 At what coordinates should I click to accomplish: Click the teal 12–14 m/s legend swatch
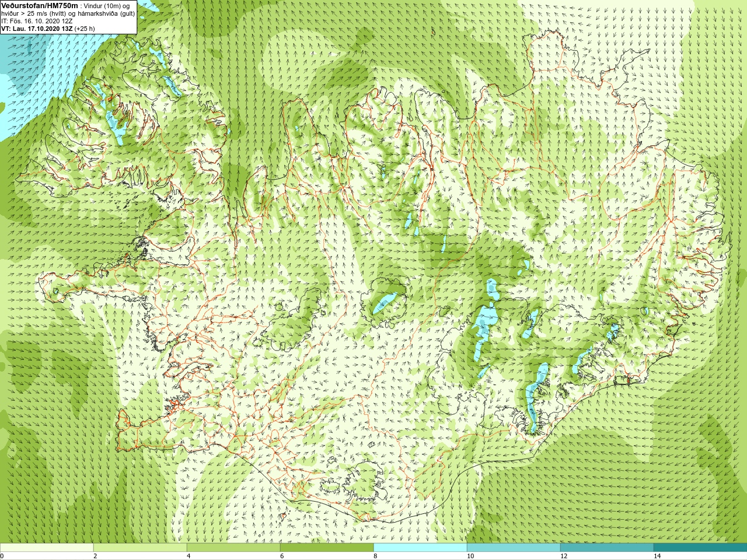click(x=607, y=548)
